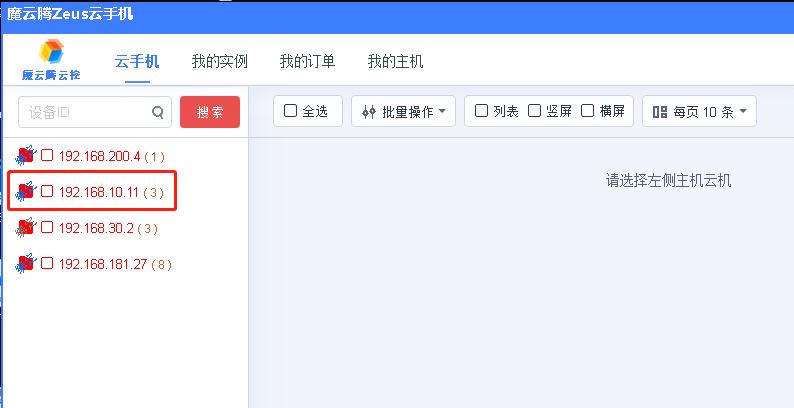
Task: Open the 我的主机 tab
Action: (x=395, y=62)
